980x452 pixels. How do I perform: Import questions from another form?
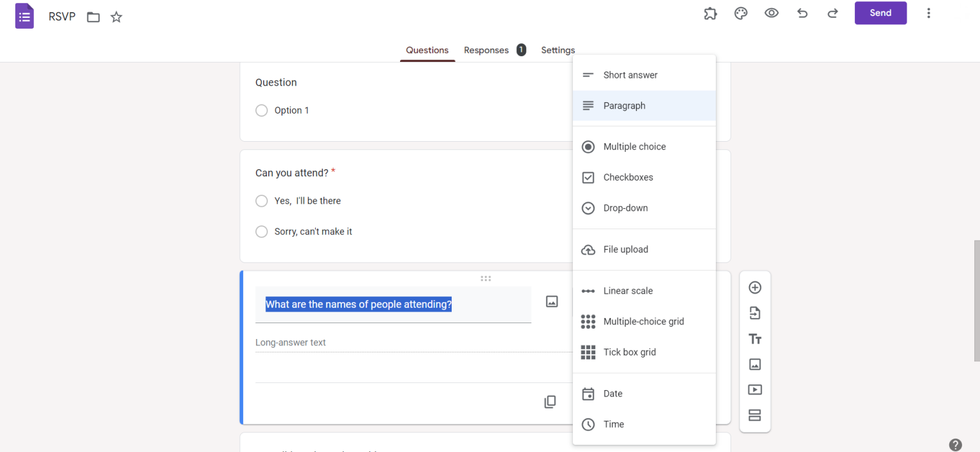(755, 313)
